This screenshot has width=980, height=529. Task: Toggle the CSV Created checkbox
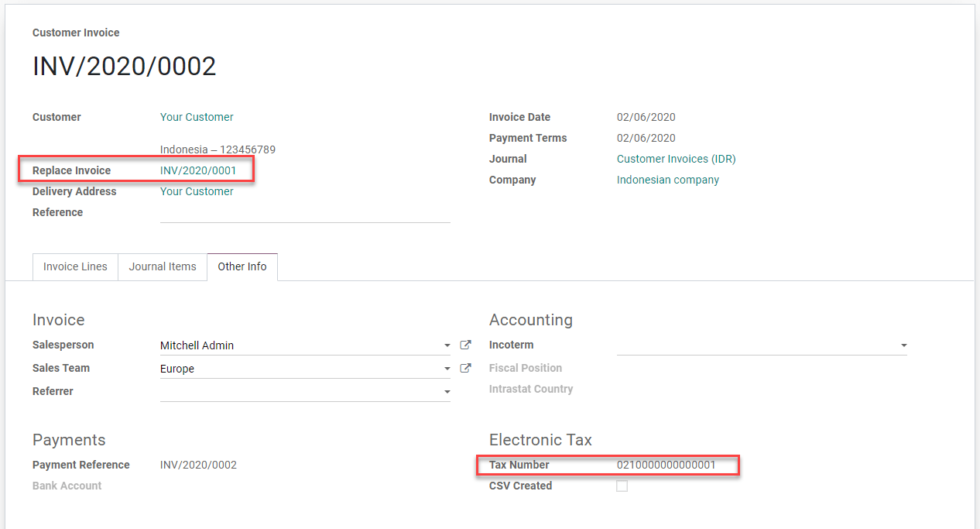(622, 486)
